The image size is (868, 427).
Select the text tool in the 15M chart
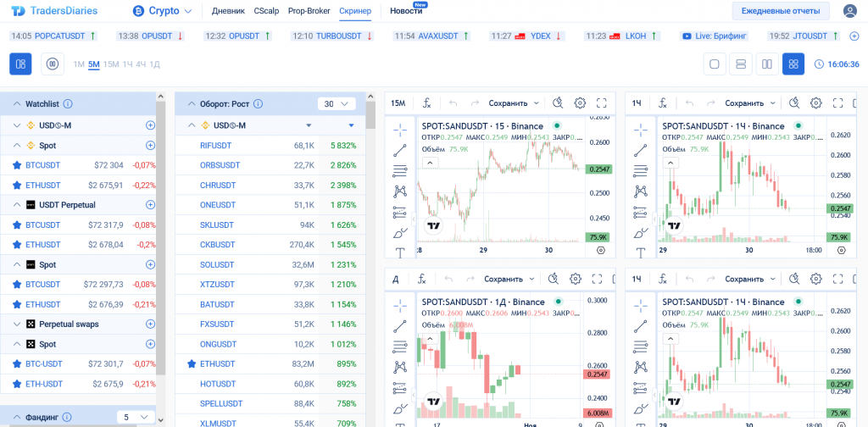(x=400, y=252)
